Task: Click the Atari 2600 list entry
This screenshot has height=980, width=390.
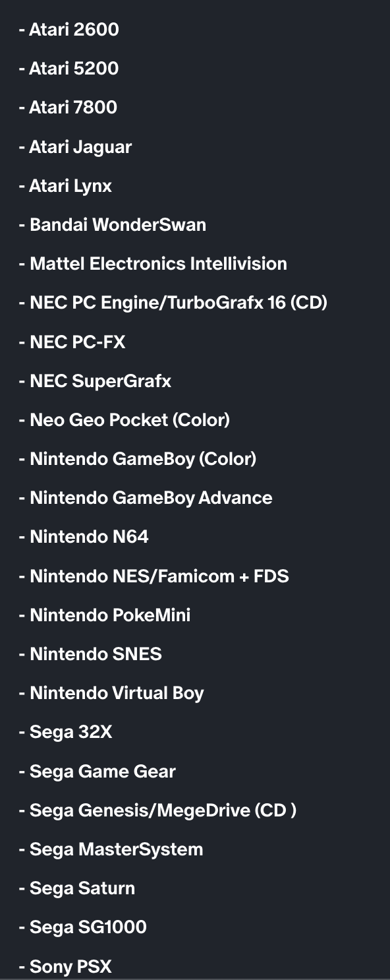Action: [x=69, y=30]
